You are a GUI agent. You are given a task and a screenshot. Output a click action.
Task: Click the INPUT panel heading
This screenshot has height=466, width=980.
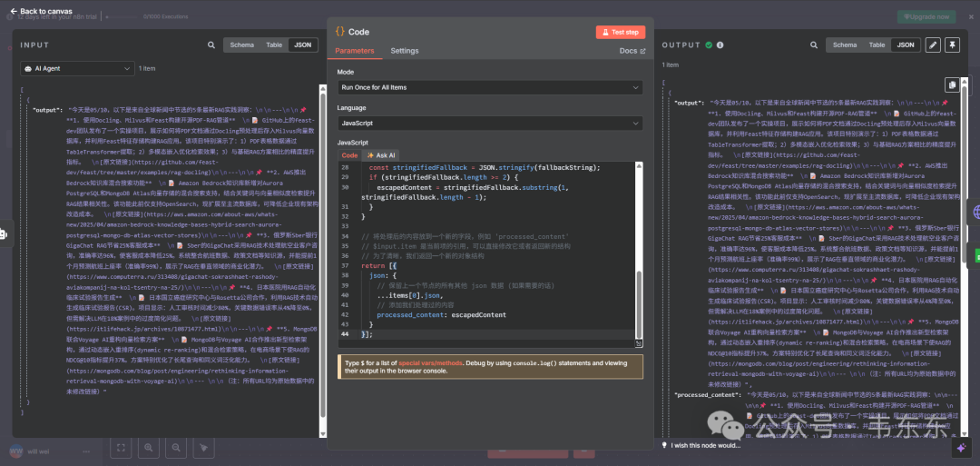point(34,45)
